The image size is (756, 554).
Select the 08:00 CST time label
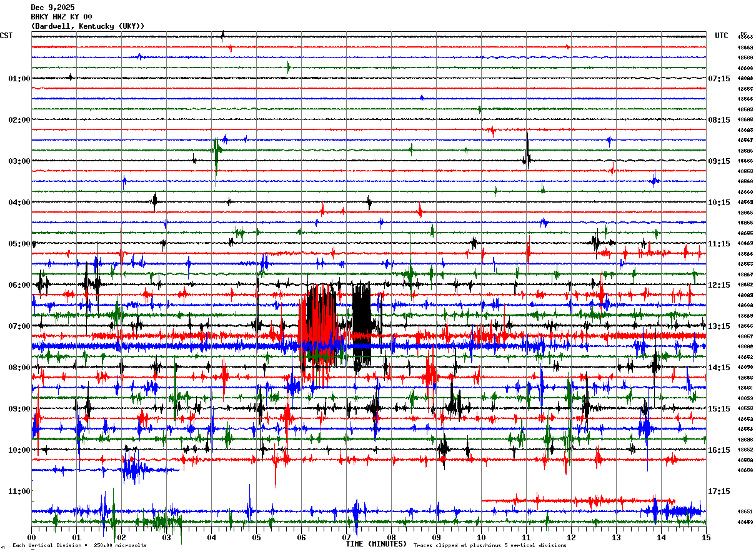[x=19, y=368]
